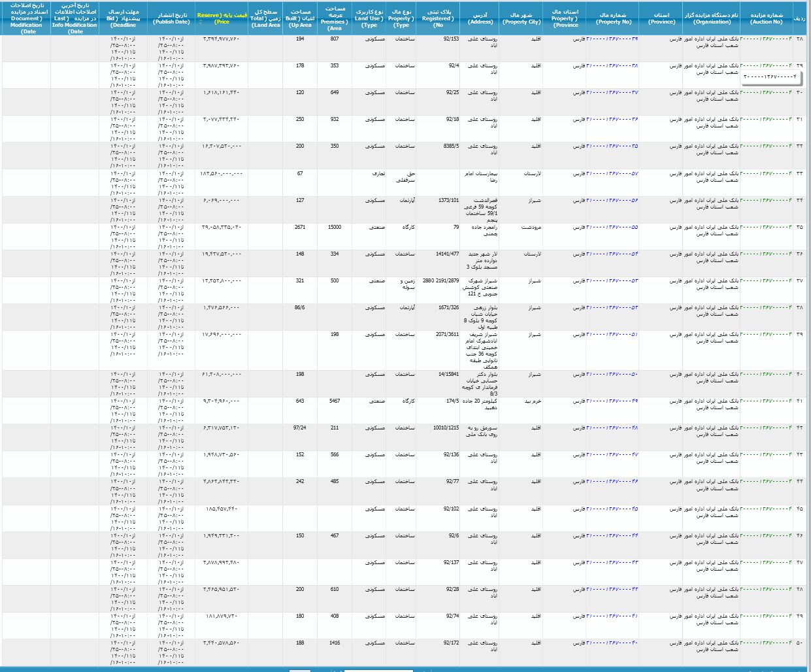
Task: Open property number link in row 28
Action: [x=612, y=39]
